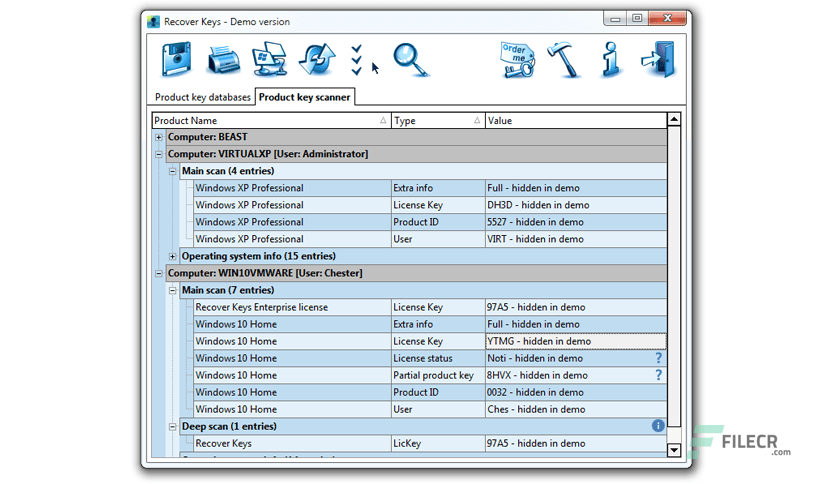Select the Recover Keys LicKey row
Viewport: 836px width, 484px height.
click(430, 443)
